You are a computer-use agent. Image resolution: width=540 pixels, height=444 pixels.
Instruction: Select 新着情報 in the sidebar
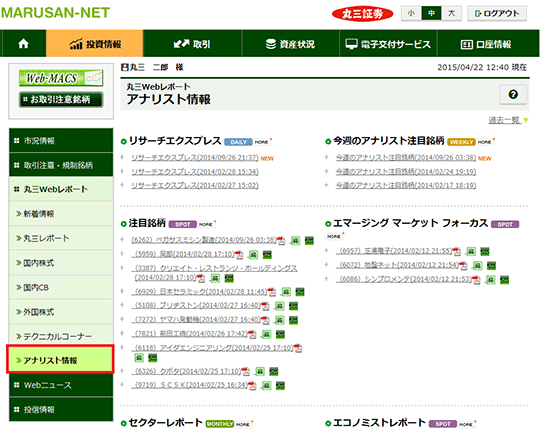(61, 214)
